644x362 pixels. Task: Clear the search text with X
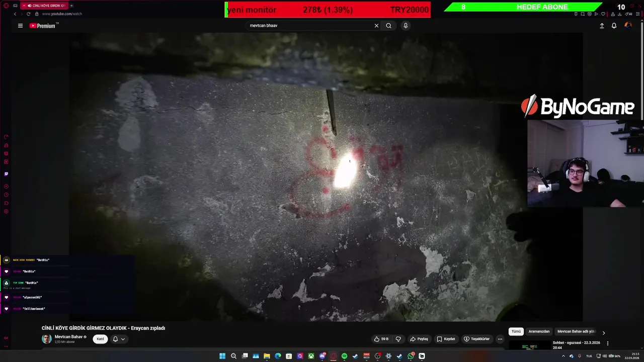[376, 26]
